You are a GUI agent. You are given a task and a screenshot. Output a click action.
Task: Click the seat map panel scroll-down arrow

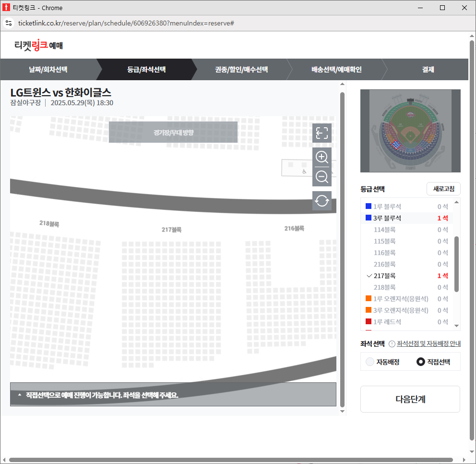click(x=343, y=412)
